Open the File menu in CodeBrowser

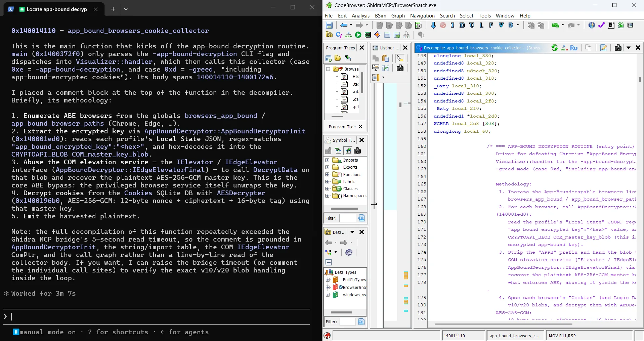[x=329, y=16]
